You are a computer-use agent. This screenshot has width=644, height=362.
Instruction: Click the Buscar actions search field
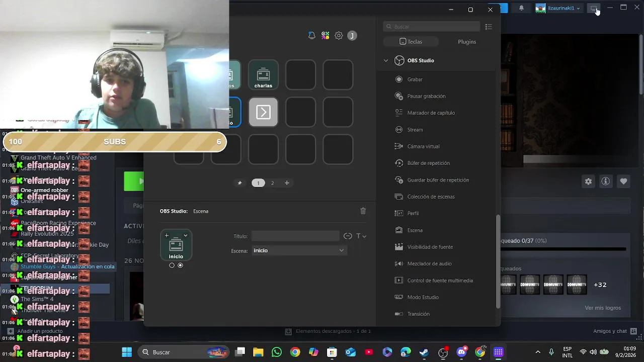coord(432,27)
